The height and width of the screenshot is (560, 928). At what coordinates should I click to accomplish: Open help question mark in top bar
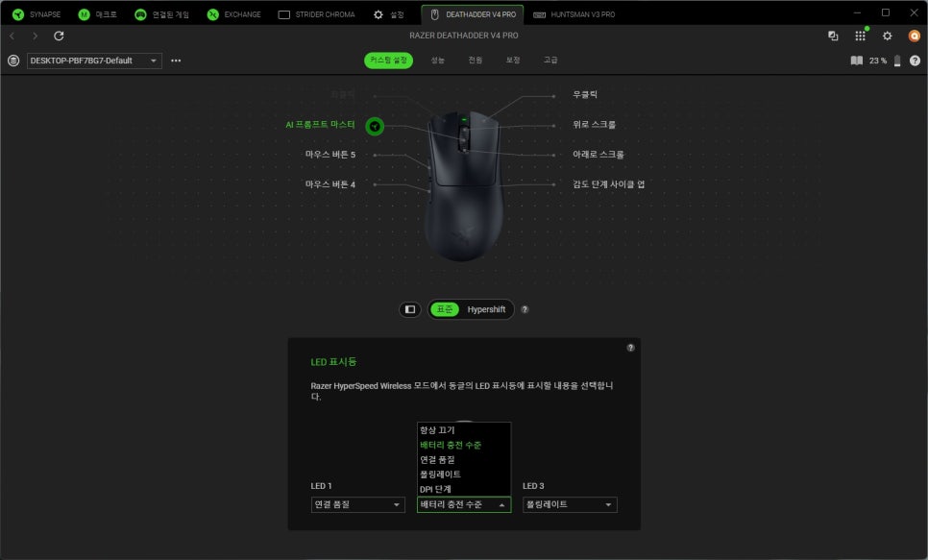point(915,61)
